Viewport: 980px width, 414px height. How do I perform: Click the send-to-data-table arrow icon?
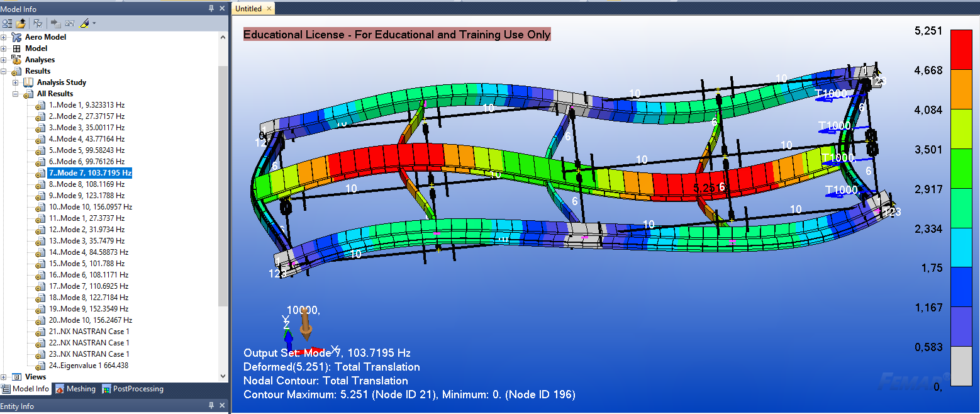coord(56,23)
